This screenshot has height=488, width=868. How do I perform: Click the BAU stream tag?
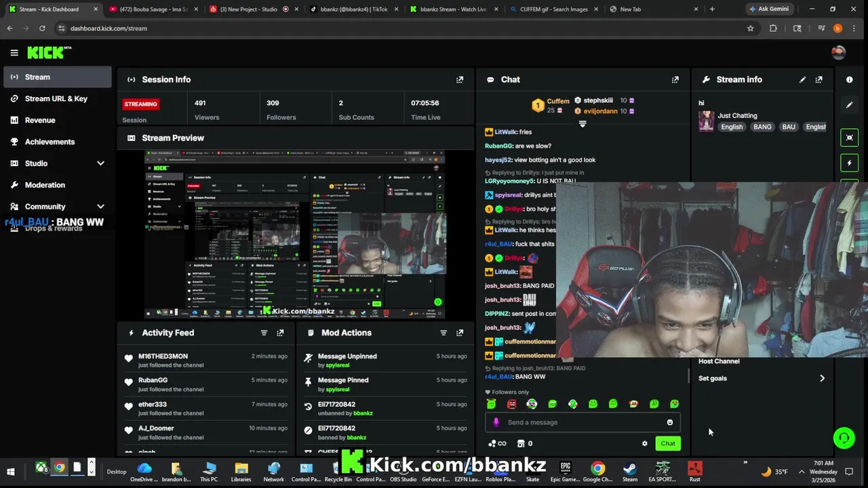pyautogui.click(x=788, y=127)
